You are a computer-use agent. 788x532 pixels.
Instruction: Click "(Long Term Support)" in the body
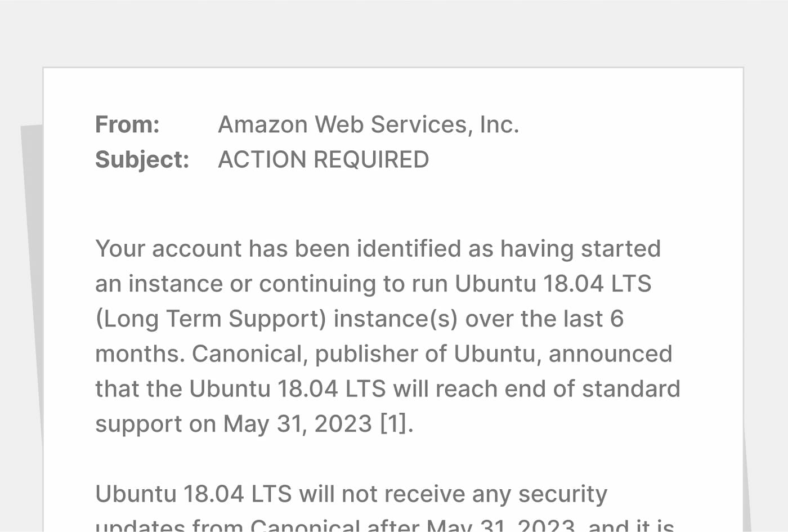211,319
